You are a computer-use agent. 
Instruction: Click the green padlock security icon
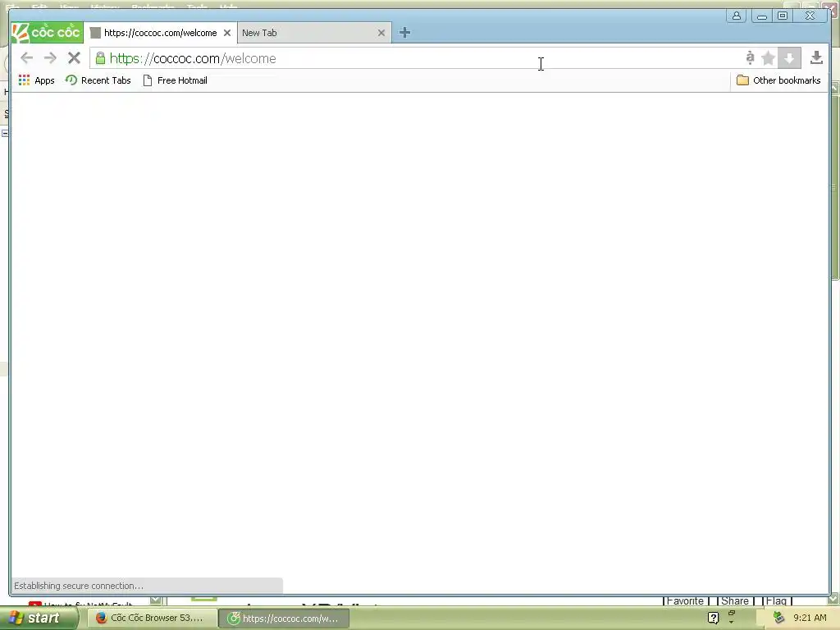(100, 58)
